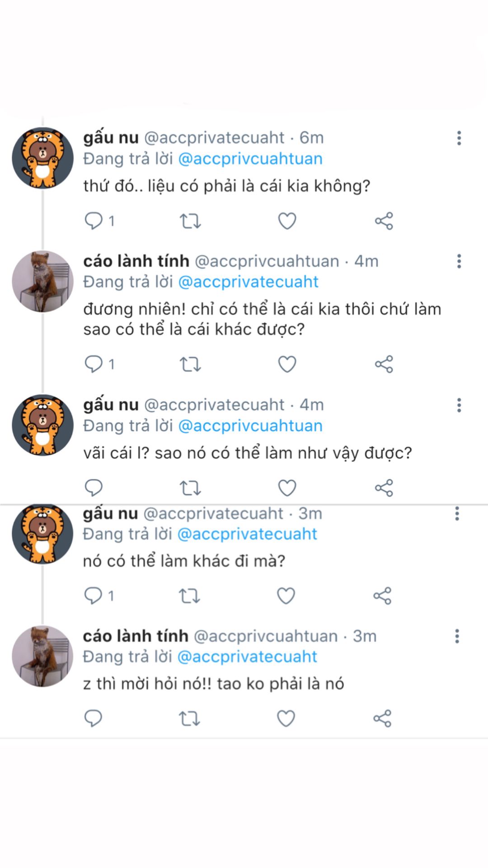Share the "z thì mời hỏi nó!!" tweet
This screenshot has height=868, width=488.
(382, 719)
